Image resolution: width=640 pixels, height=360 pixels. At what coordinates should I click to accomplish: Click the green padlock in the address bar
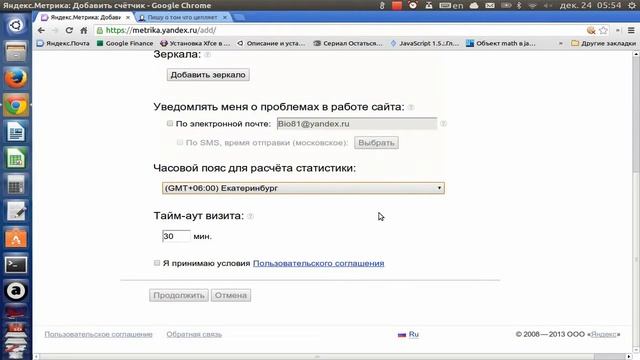[x=100, y=31]
